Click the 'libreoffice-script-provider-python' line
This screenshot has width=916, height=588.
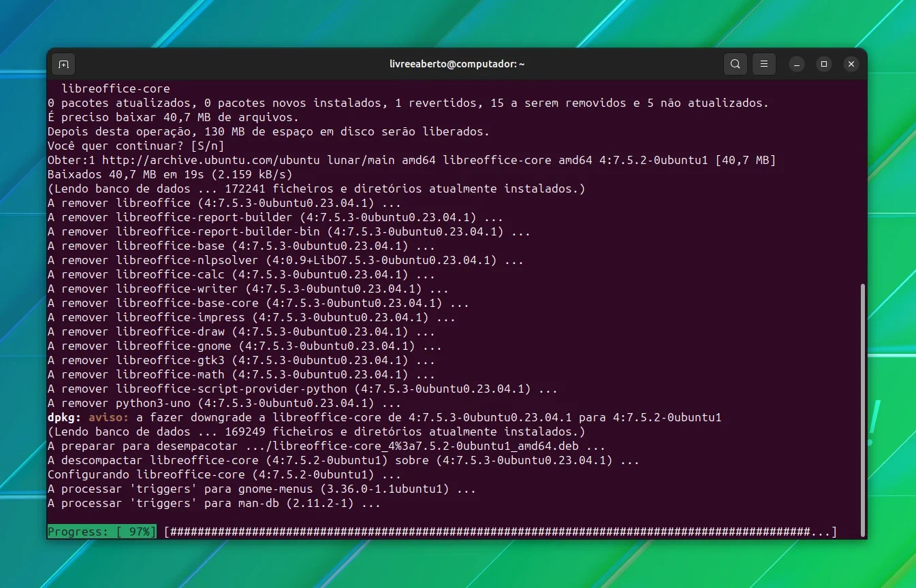point(303,389)
